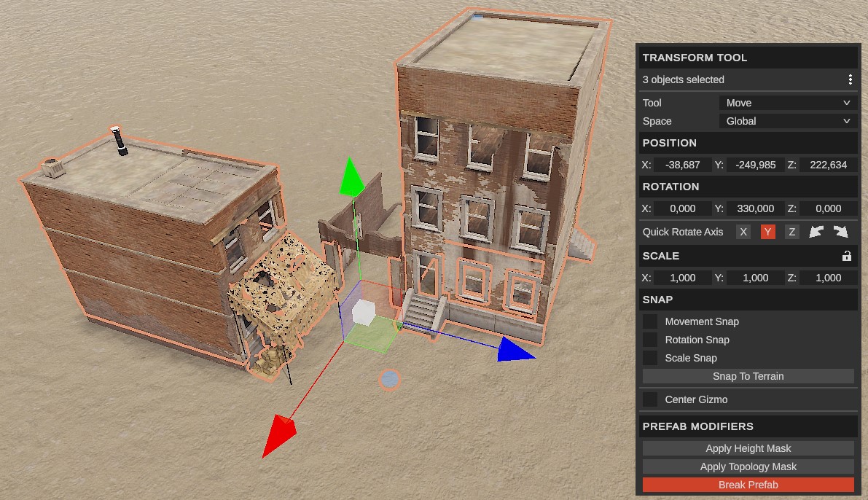Edit Scale X field value 1,000
Viewport: 868px width, 500px height.
(x=682, y=278)
